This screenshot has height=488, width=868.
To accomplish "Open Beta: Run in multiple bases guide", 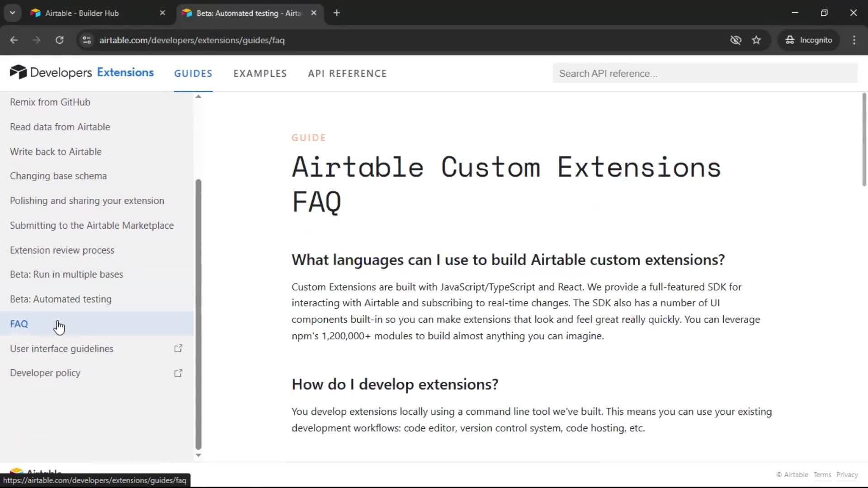I will point(66,274).
